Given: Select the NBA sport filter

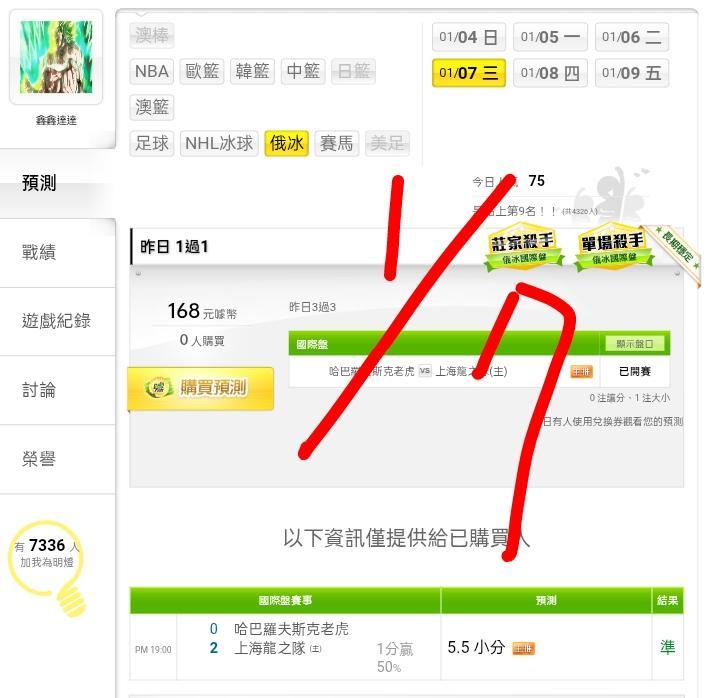Looking at the screenshot, I should pos(152,72).
